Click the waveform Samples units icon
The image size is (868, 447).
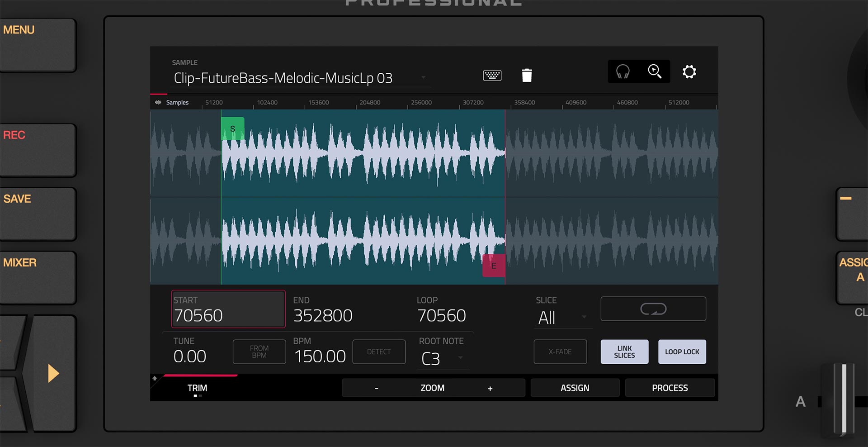158,102
